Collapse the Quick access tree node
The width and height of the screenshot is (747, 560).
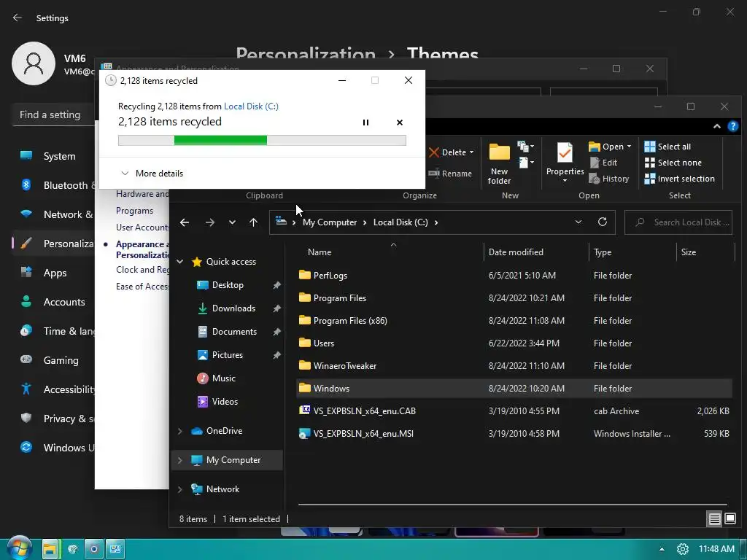(180, 262)
